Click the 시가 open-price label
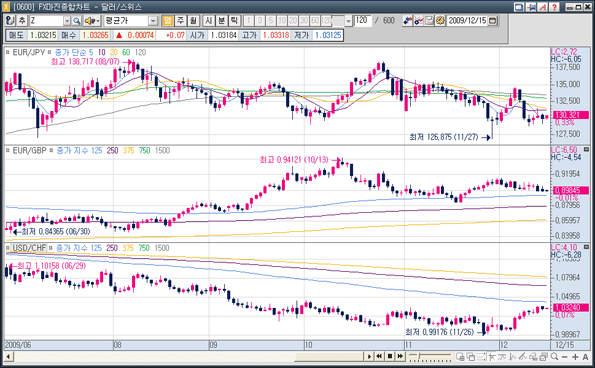Screen dimensions: 595x368 coord(197,35)
